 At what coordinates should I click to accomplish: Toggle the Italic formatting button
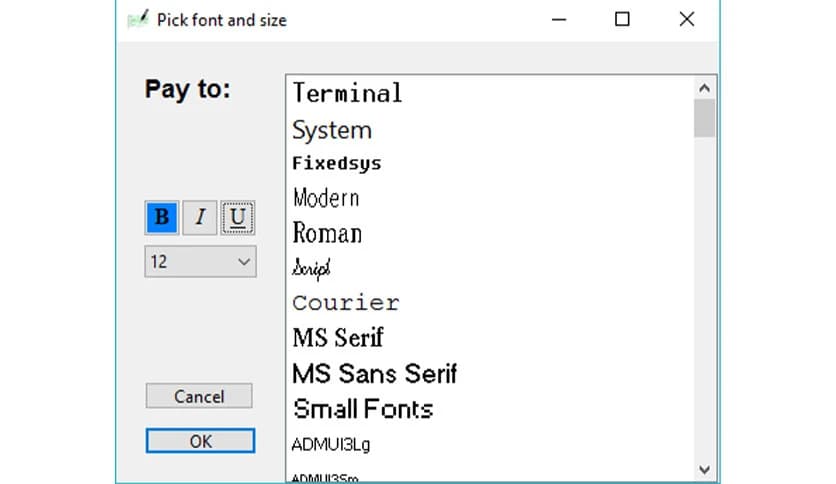point(200,217)
